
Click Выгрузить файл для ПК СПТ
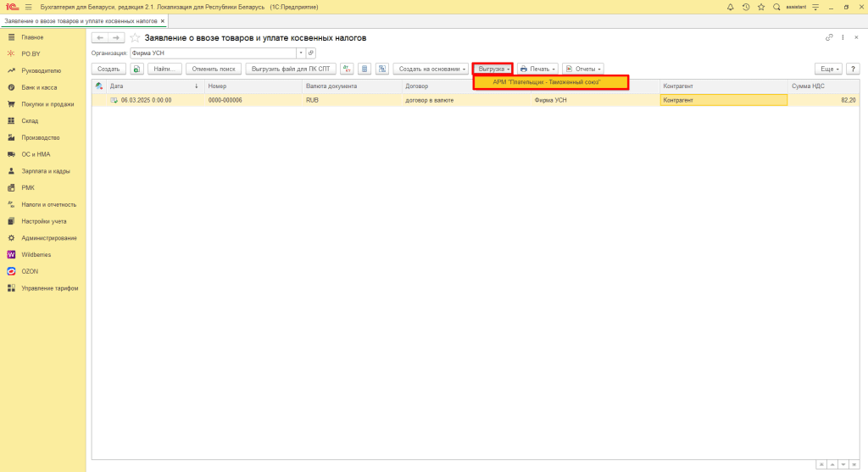291,69
